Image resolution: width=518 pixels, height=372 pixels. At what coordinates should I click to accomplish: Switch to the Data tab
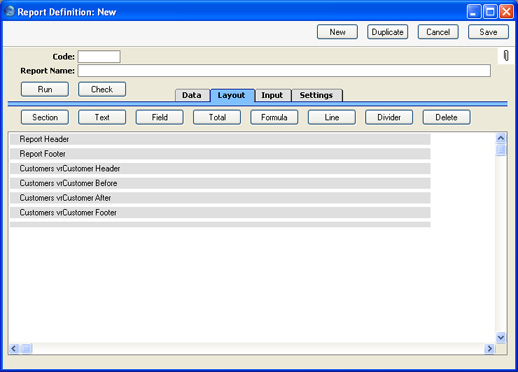point(192,95)
